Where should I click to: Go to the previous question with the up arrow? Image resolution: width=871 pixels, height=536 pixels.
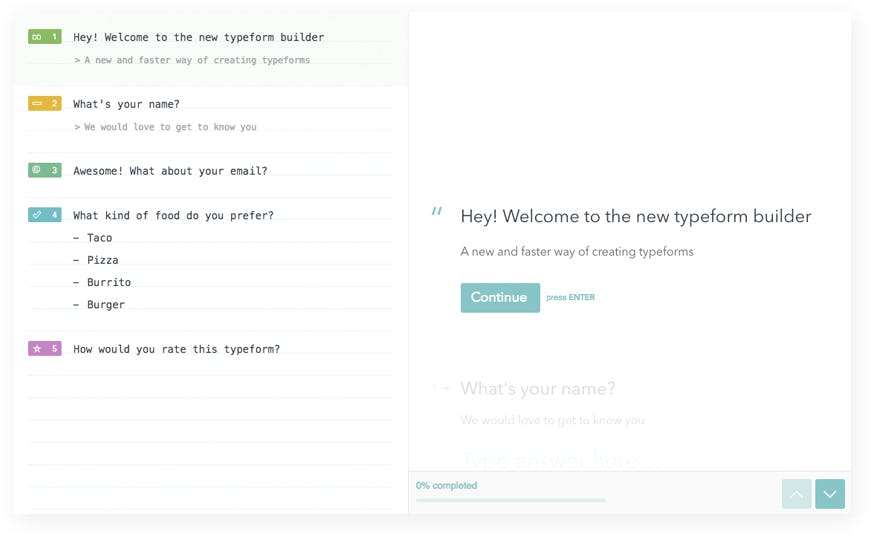tap(796, 494)
